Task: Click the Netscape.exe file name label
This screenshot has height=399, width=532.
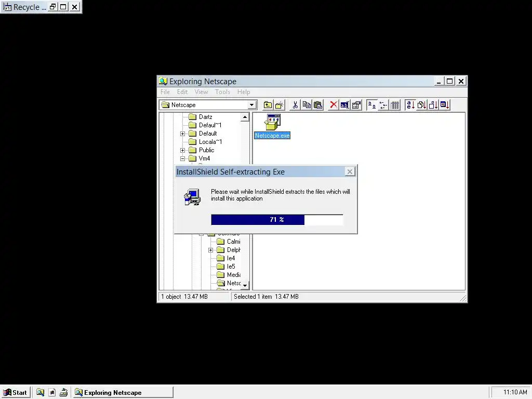Action: tap(272, 136)
